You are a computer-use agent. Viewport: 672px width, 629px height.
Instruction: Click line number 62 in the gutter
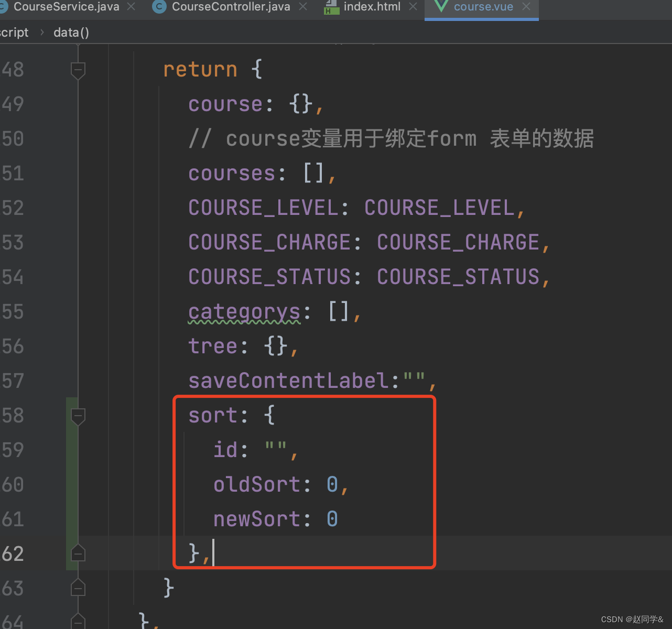click(13, 554)
